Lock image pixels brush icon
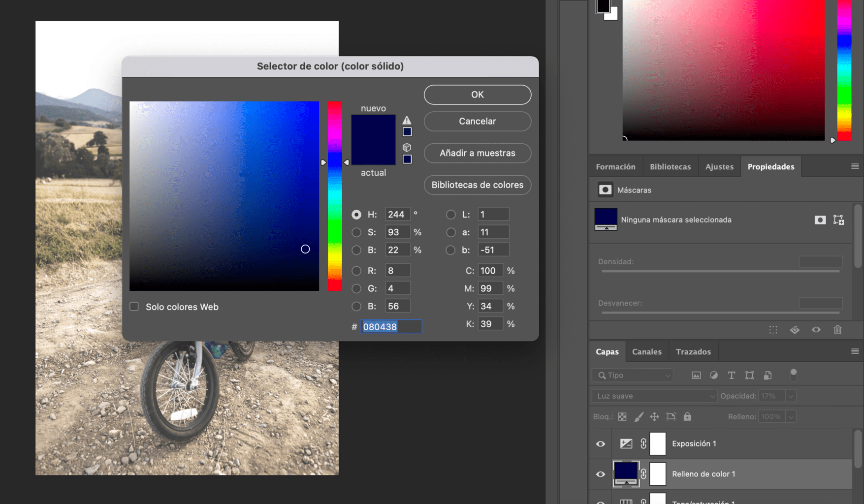This screenshot has height=504, width=864. click(639, 417)
